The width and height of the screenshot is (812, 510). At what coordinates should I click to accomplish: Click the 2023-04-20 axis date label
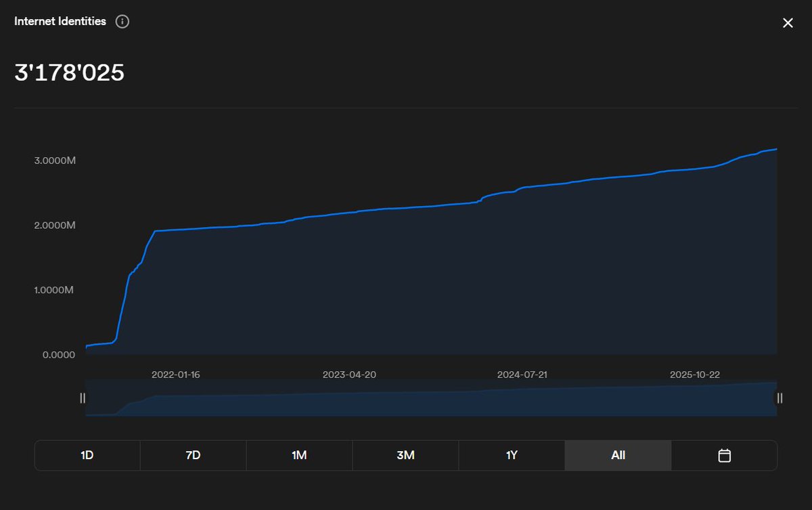[x=349, y=375]
